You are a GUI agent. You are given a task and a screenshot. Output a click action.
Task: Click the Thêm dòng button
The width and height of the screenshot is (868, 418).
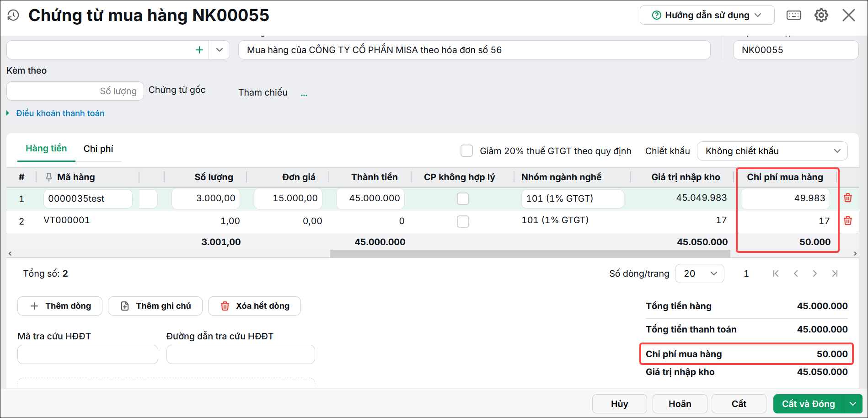click(60, 306)
